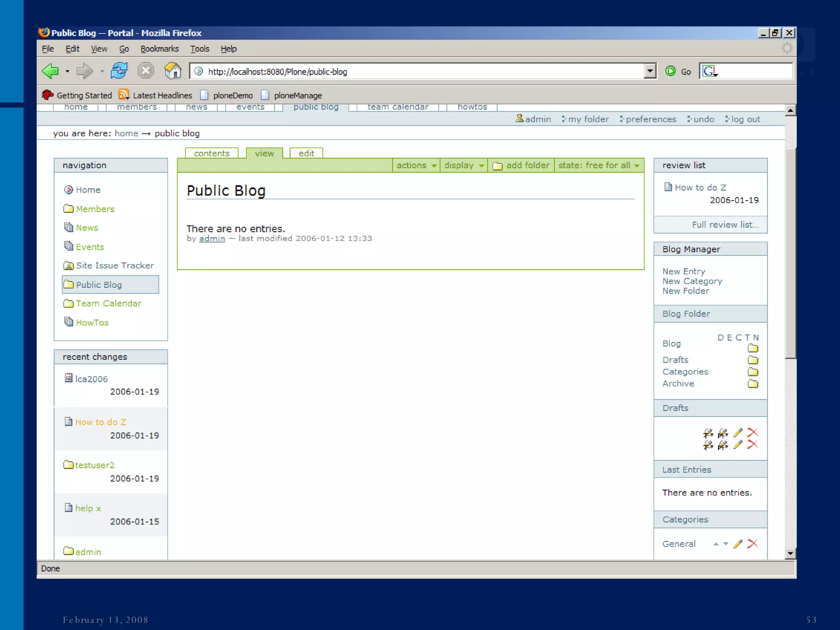The image size is (840, 630).
Task: Select Site Issue Tracker in navigation
Action: [115, 265]
